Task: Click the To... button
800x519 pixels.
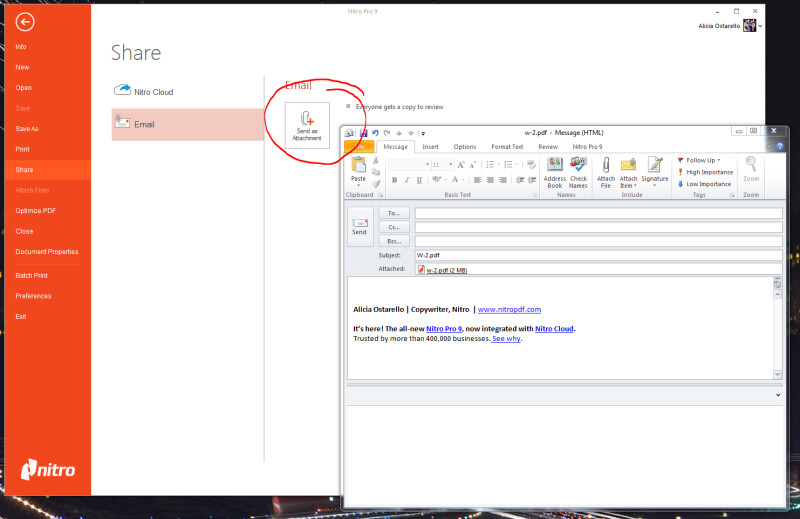Action: click(394, 213)
